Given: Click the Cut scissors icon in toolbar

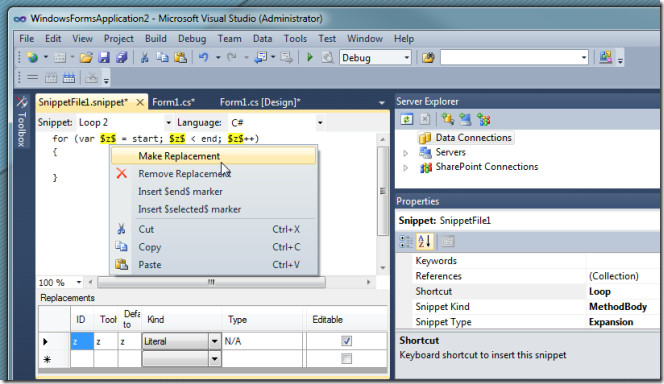Looking at the screenshot, I should pos(144,58).
